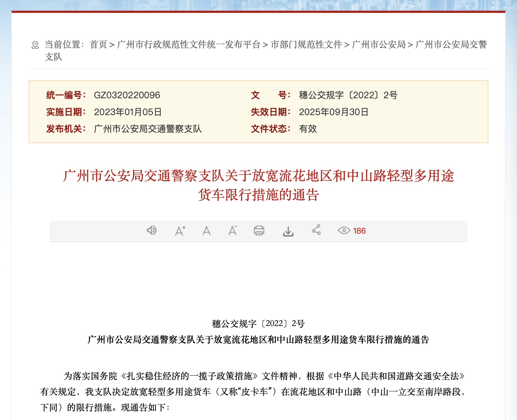517x420 pixels.
Task: Open 广州市公安局 breadcrumb link
Action: point(378,45)
